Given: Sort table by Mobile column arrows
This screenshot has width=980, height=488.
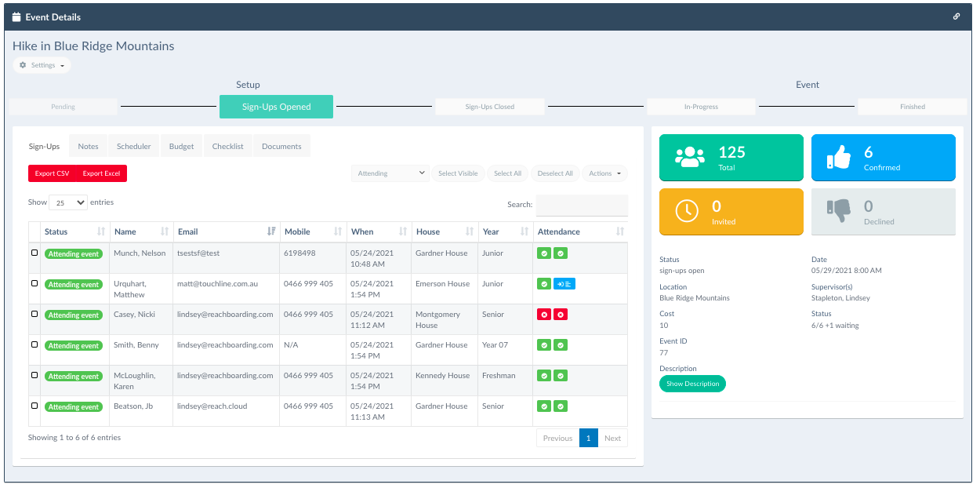Looking at the screenshot, I should pyautogui.click(x=338, y=231).
